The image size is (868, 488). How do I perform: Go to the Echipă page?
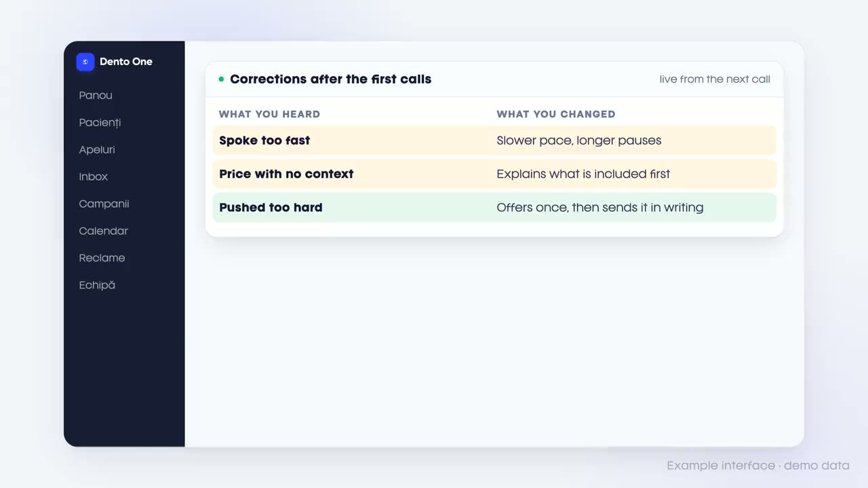[97, 285]
